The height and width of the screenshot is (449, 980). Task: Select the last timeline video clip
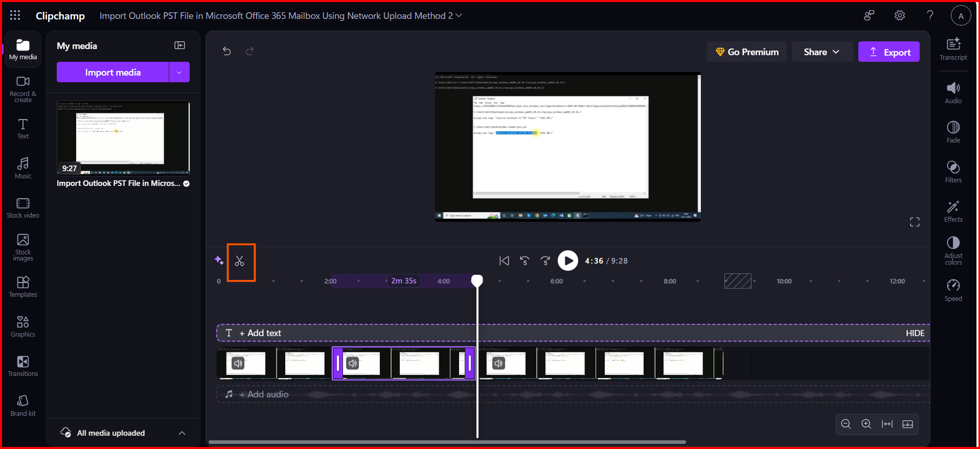click(600, 363)
